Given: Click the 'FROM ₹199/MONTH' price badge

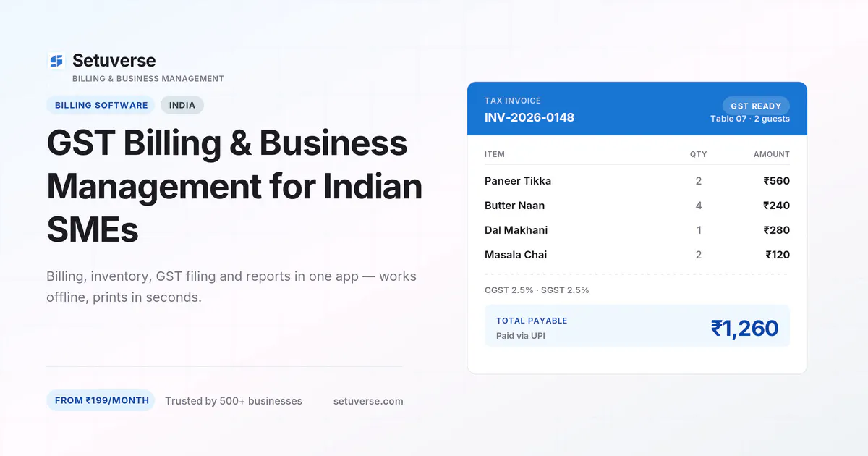Looking at the screenshot, I should (x=101, y=400).
